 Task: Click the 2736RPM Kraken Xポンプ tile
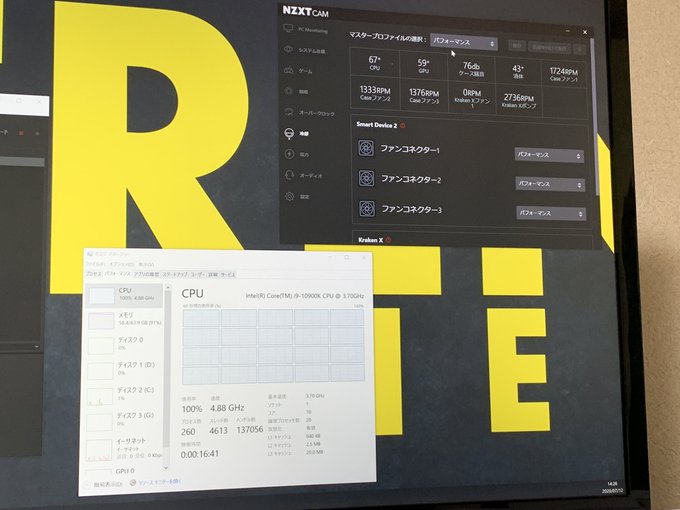519,101
